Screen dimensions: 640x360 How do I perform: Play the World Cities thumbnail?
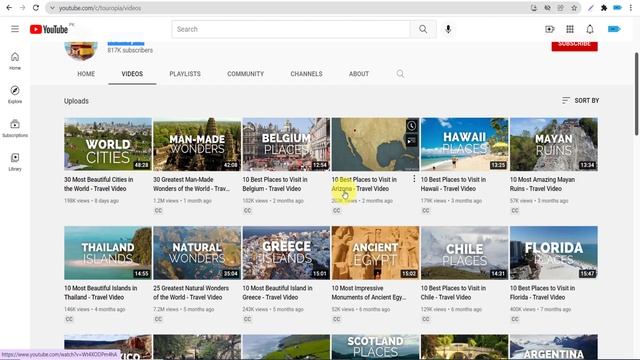point(108,144)
